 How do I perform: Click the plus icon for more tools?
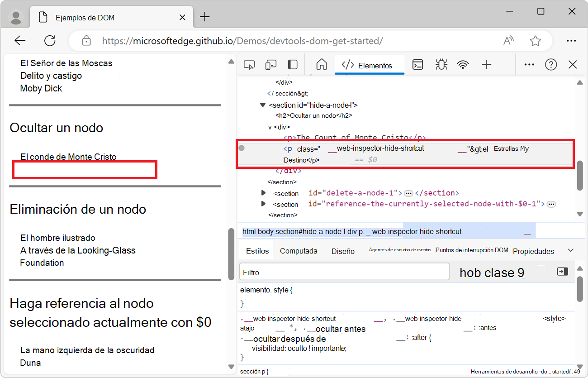(486, 65)
